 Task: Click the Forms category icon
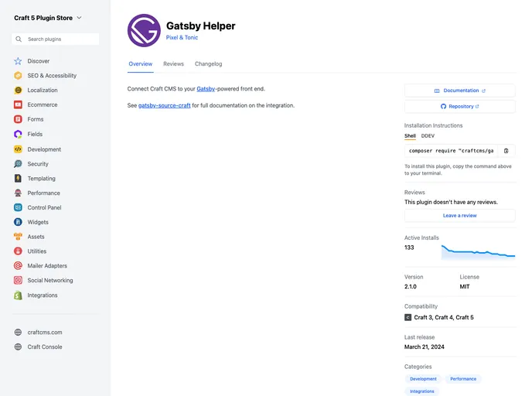(18, 119)
